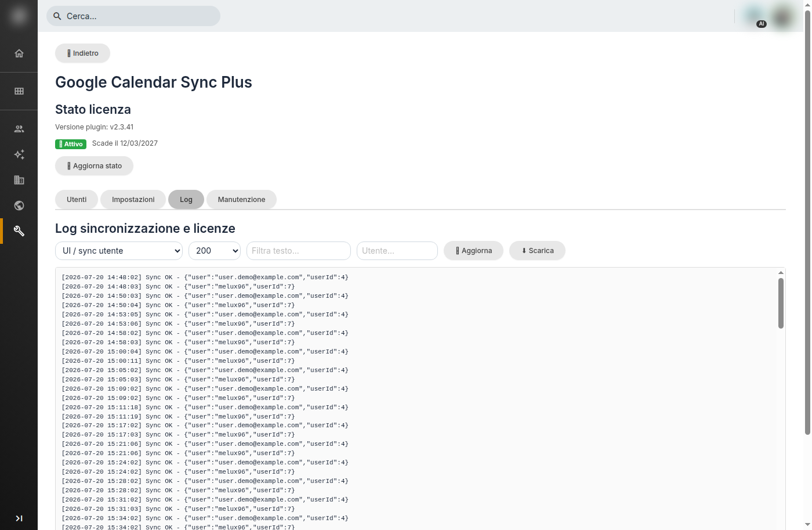Select the log line timestamped 14:58:03
Viewport: 812px width, 530px height.
click(x=178, y=342)
